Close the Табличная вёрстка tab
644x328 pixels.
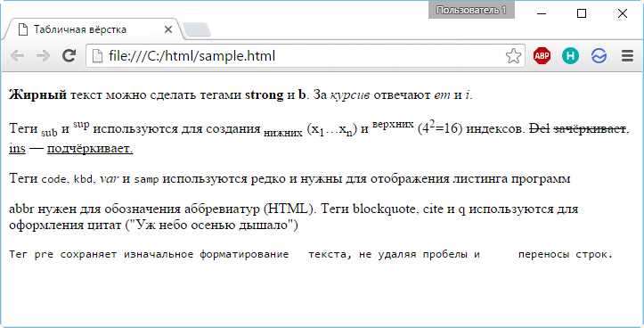click(x=168, y=29)
